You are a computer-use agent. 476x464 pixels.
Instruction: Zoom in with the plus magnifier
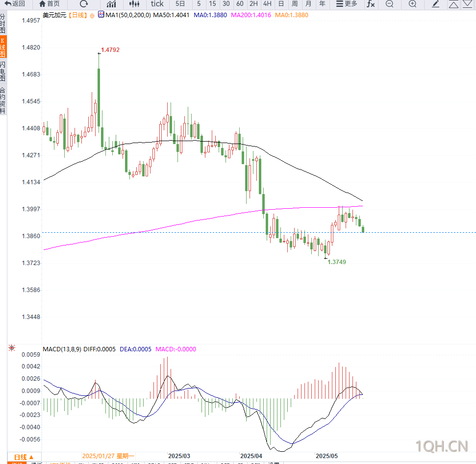[x=412, y=3]
